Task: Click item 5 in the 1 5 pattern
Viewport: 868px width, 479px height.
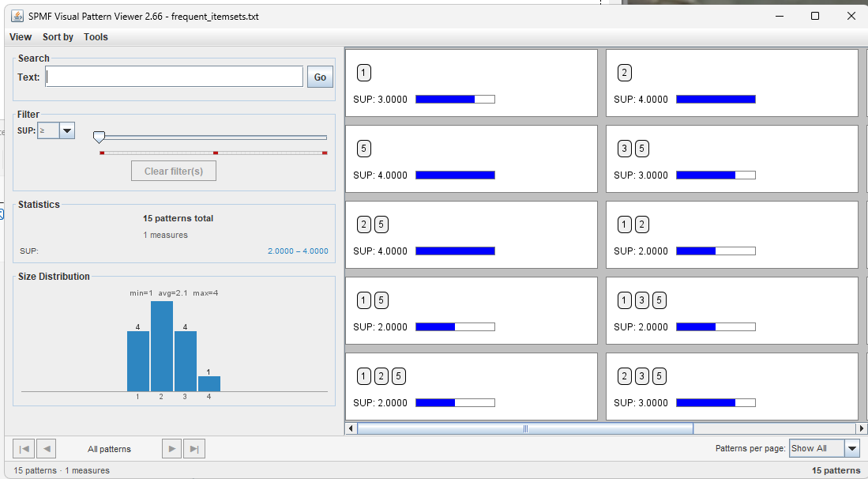Action: pos(381,300)
